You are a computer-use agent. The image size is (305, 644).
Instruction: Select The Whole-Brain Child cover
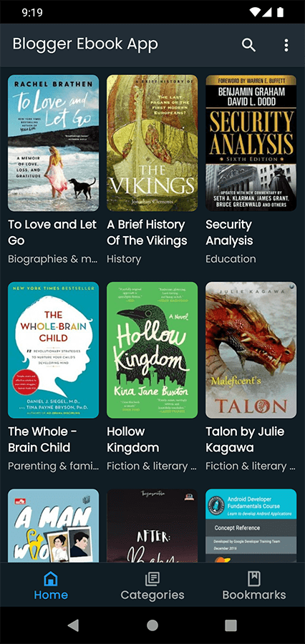click(54, 350)
